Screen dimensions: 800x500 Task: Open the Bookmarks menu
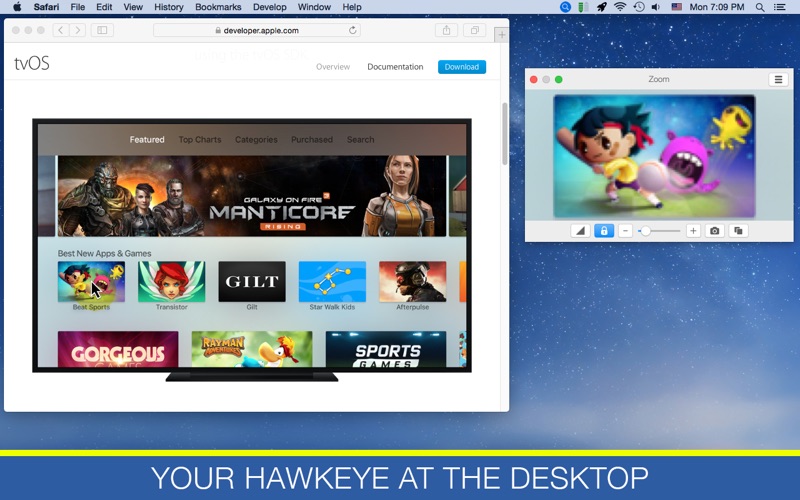[x=218, y=7]
